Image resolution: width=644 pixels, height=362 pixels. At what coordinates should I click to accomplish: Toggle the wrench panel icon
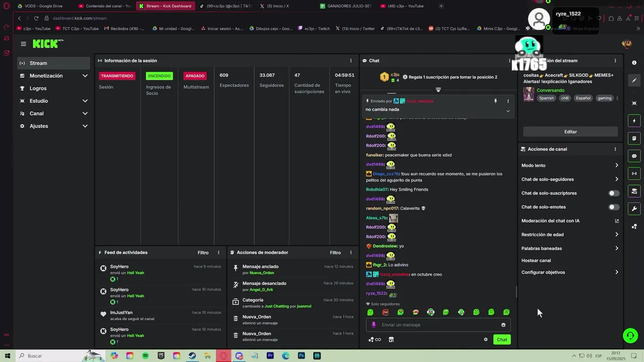[634, 209]
